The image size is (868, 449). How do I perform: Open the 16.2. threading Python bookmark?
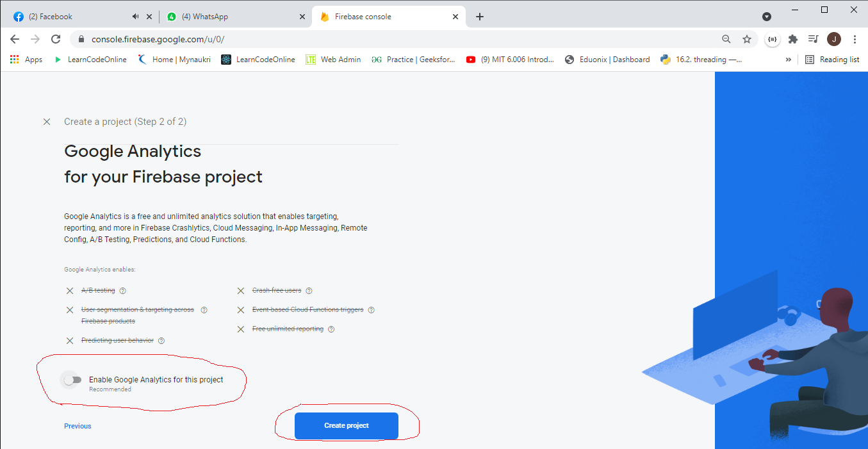[701, 60]
